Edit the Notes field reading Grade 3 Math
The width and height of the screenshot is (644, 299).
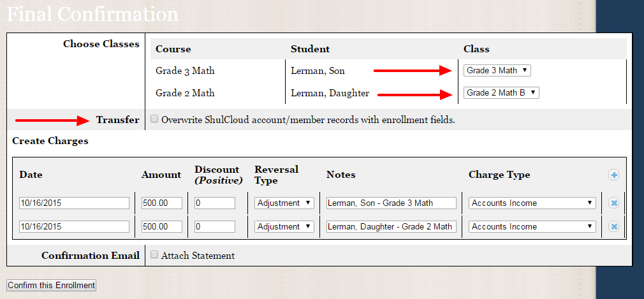[392, 203]
